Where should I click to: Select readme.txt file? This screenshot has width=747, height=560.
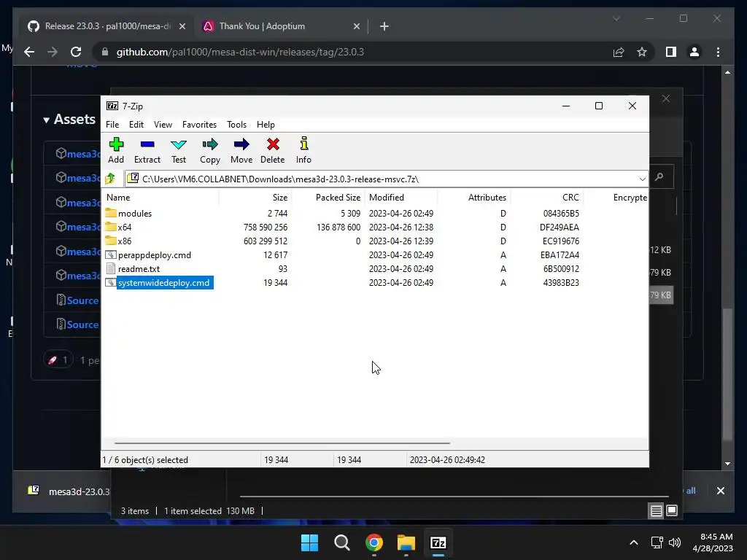tap(133, 268)
